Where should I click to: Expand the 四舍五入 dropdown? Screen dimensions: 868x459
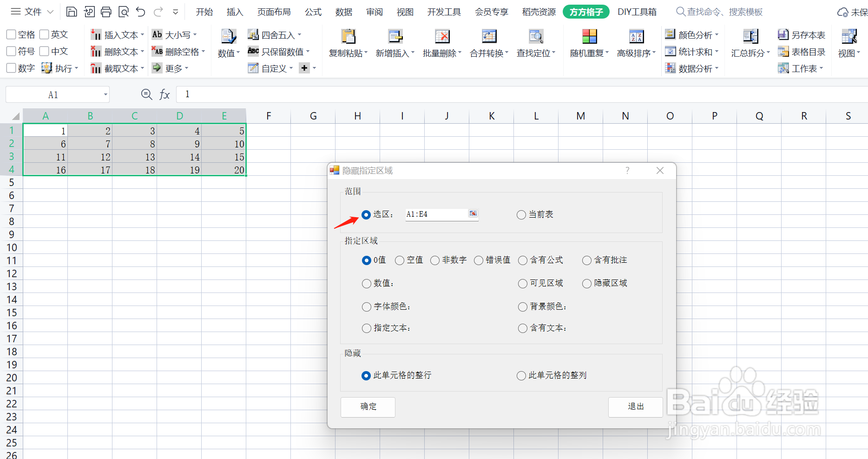click(x=299, y=35)
